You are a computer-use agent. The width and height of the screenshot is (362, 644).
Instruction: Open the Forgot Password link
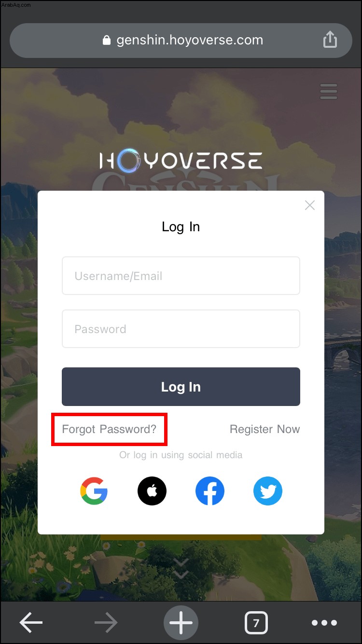coord(110,429)
